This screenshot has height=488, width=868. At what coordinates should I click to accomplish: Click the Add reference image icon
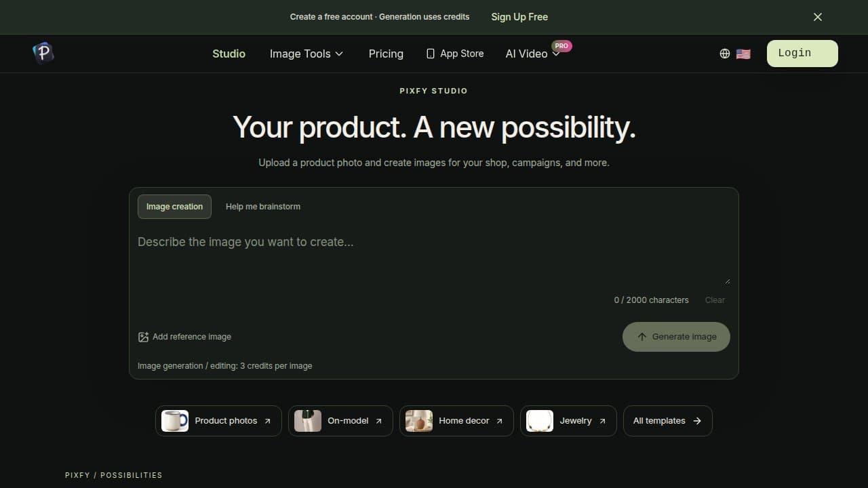[143, 337]
